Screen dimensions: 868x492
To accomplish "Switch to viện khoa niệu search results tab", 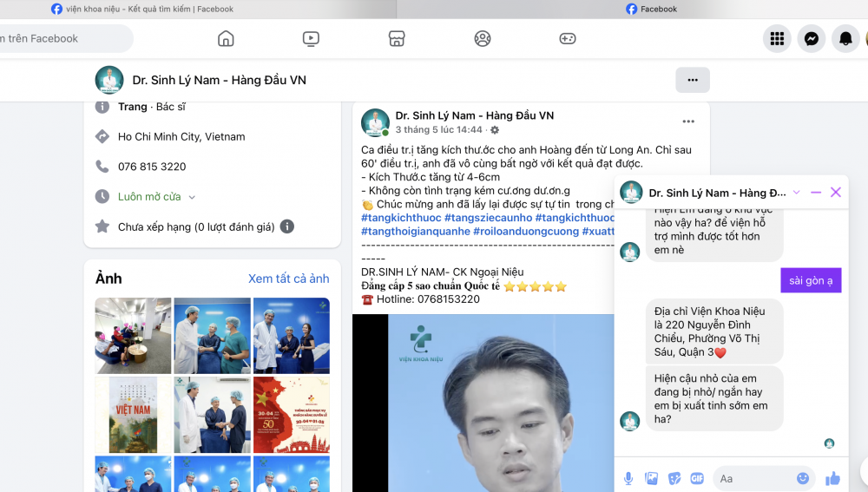I will 198,9.
